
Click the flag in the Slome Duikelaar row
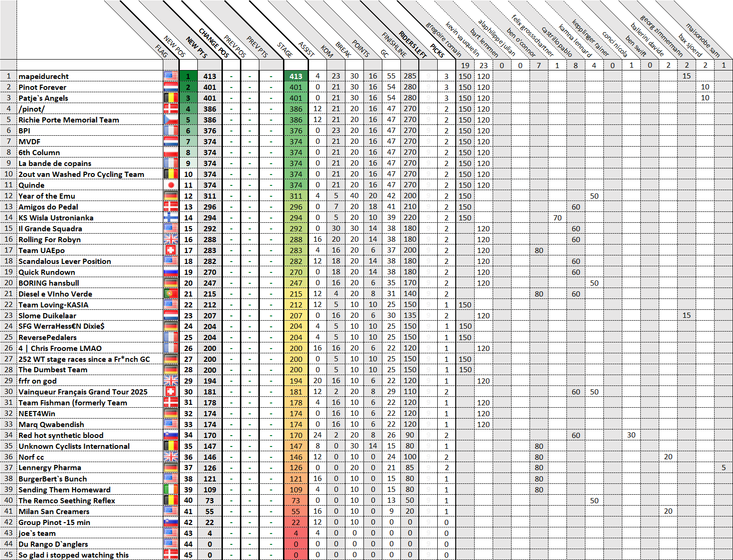point(171,315)
